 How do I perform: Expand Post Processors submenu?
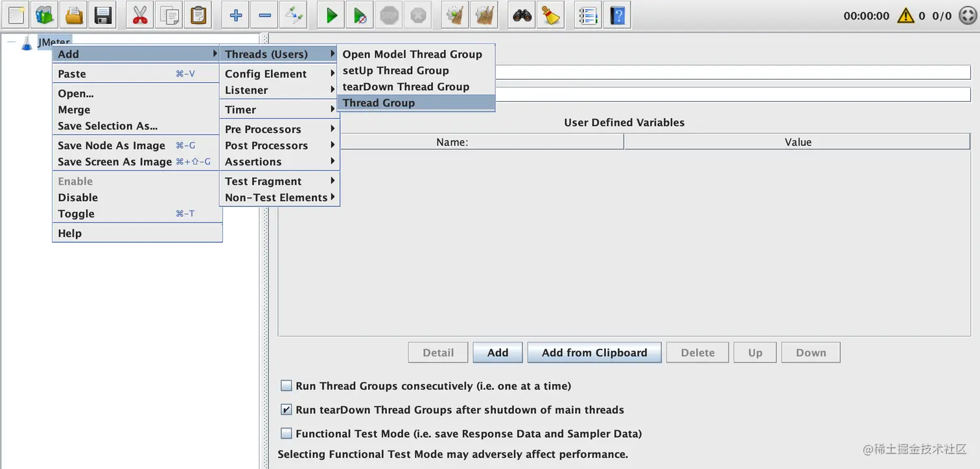[x=279, y=145]
